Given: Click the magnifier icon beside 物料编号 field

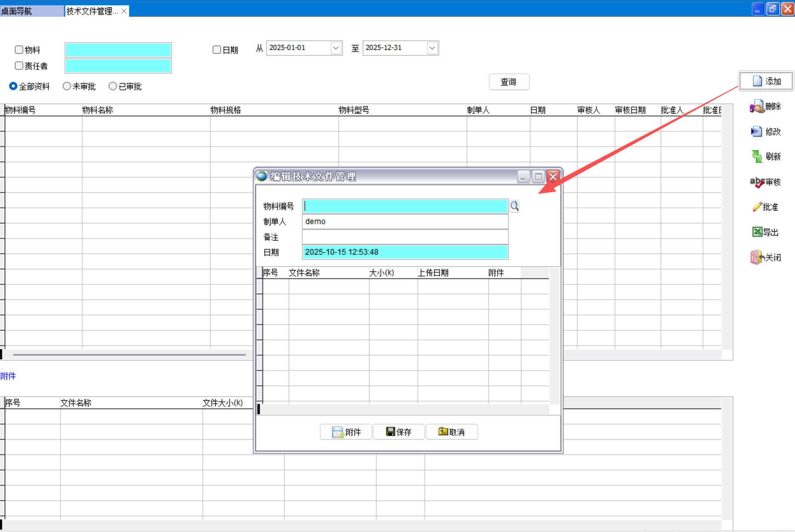Looking at the screenshot, I should [x=515, y=206].
